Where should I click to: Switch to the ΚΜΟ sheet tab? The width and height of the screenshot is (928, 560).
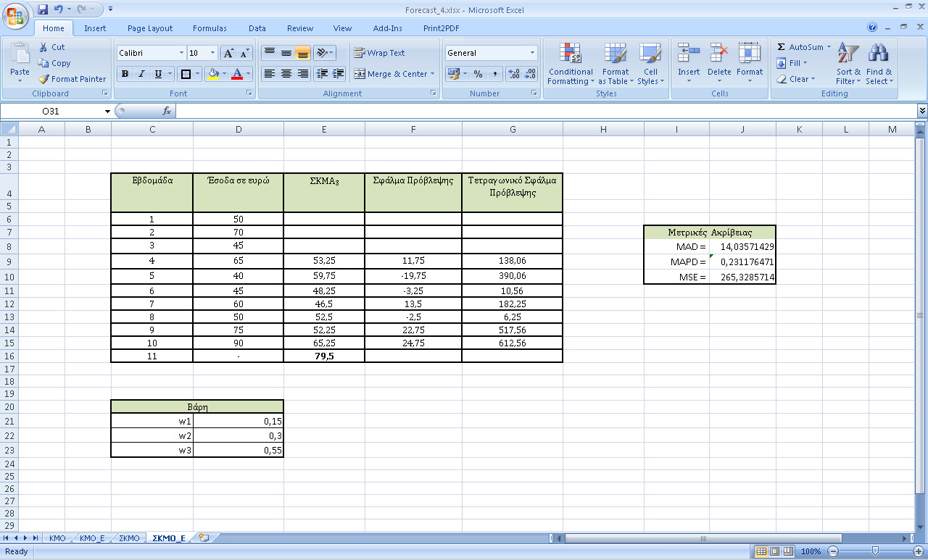click(57, 538)
